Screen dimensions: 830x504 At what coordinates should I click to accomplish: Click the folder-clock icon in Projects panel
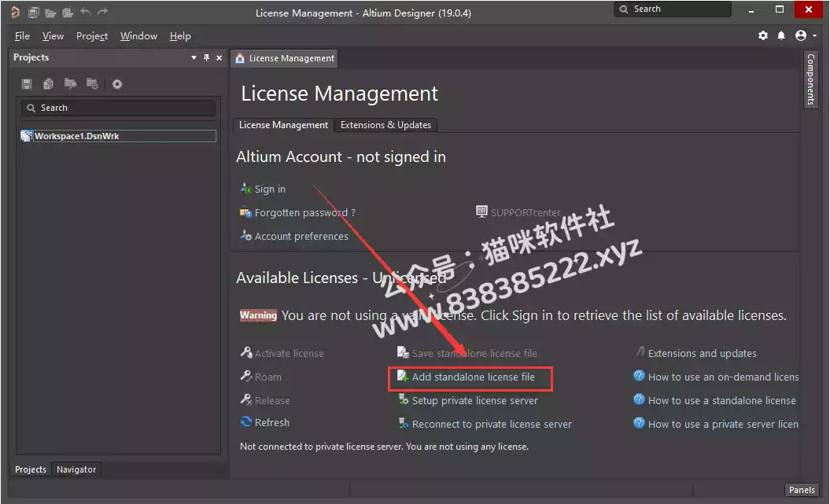tap(92, 83)
